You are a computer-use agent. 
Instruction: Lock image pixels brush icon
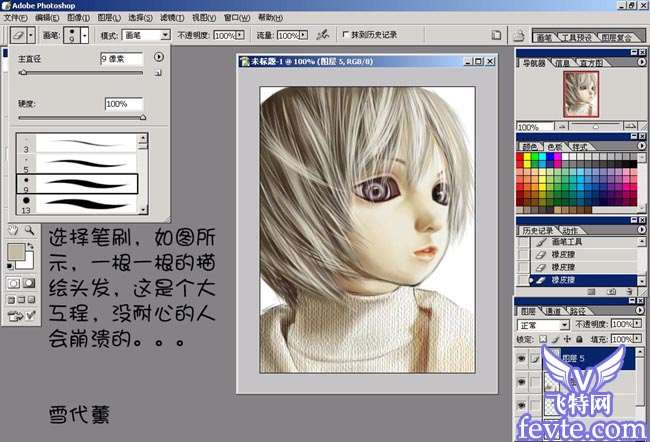[x=556, y=339]
